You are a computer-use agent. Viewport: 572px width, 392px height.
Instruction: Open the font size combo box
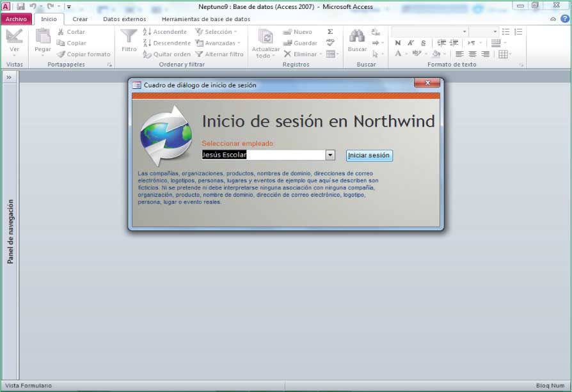[x=483, y=32]
